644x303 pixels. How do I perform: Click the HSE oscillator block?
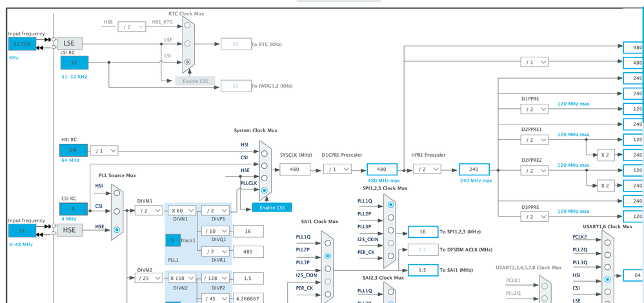(70, 230)
